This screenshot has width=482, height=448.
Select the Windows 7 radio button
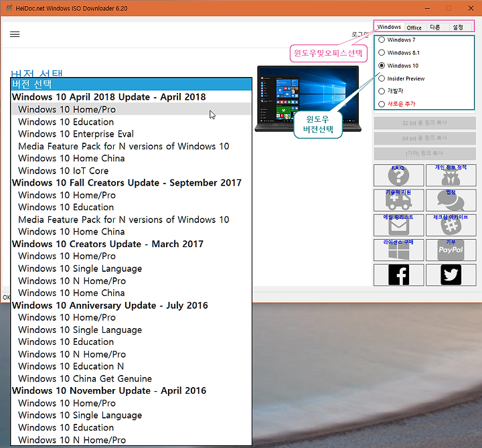click(382, 40)
